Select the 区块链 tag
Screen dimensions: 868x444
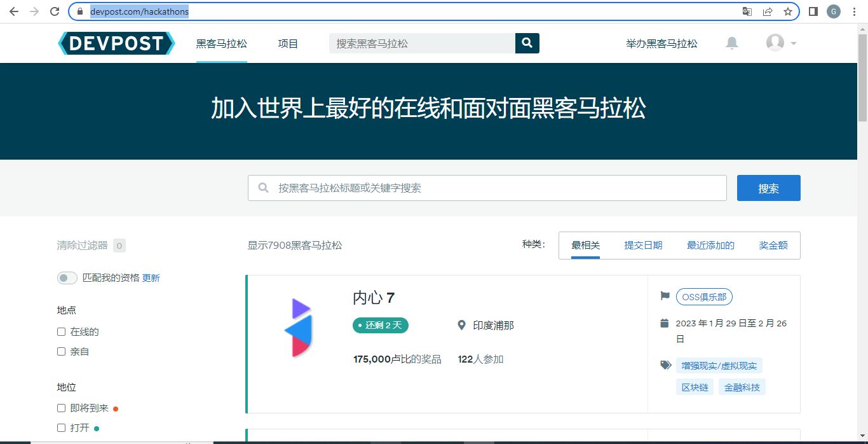695,387
